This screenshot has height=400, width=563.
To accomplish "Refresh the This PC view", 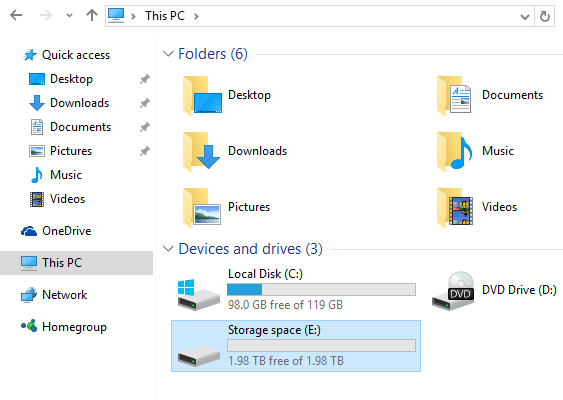I will [544, 16].
